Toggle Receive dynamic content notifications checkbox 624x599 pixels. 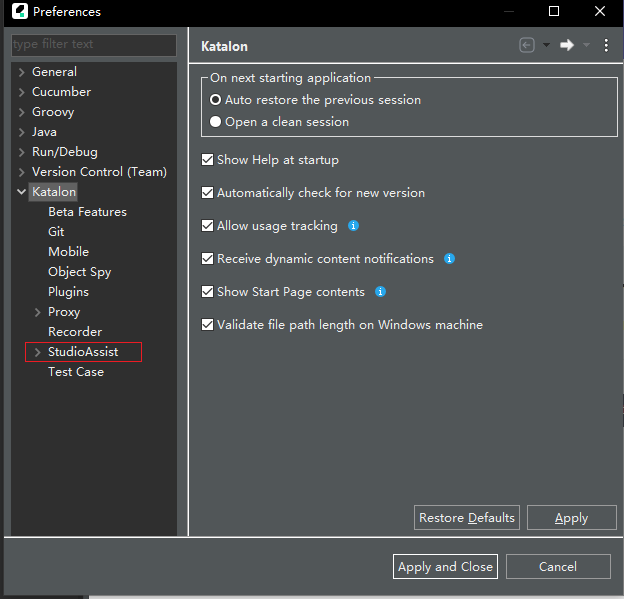[x=207, y=259]
